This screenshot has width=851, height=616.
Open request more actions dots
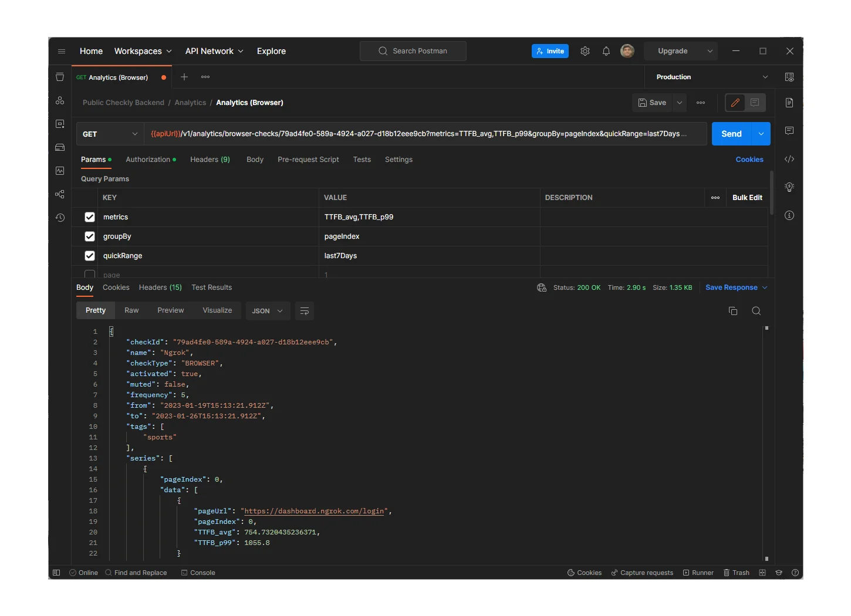point(701,103)
